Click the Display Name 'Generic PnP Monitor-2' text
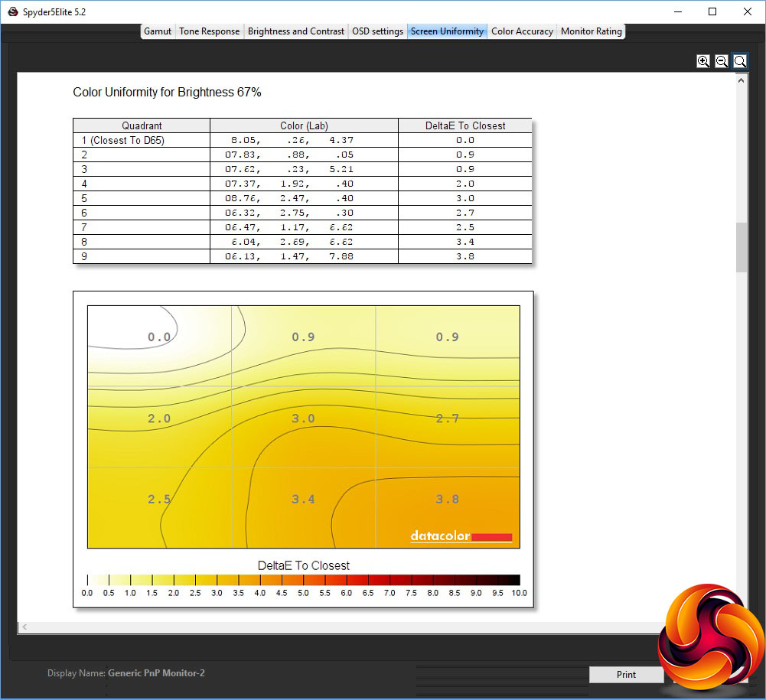The image size is (766, 700). 156,673
